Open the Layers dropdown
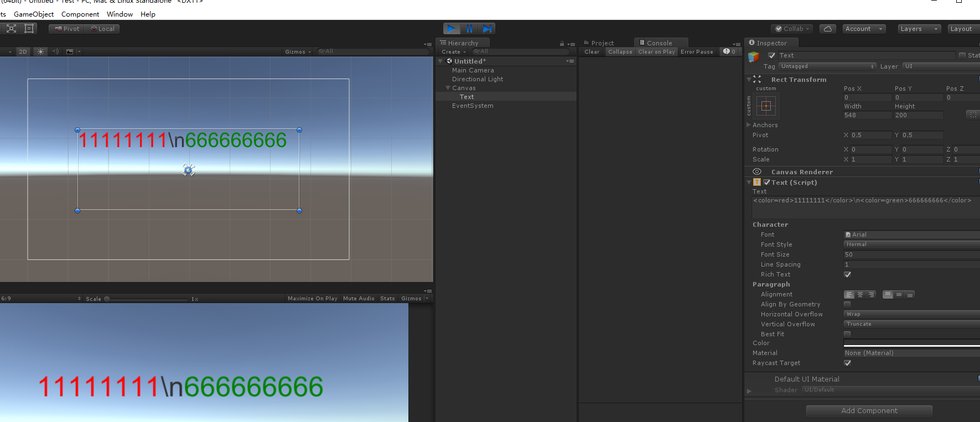The image size is (980, 422). point(919,29)
